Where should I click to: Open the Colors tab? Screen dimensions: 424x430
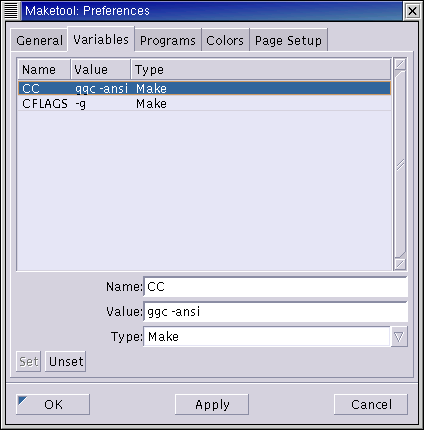pos(225,40)
